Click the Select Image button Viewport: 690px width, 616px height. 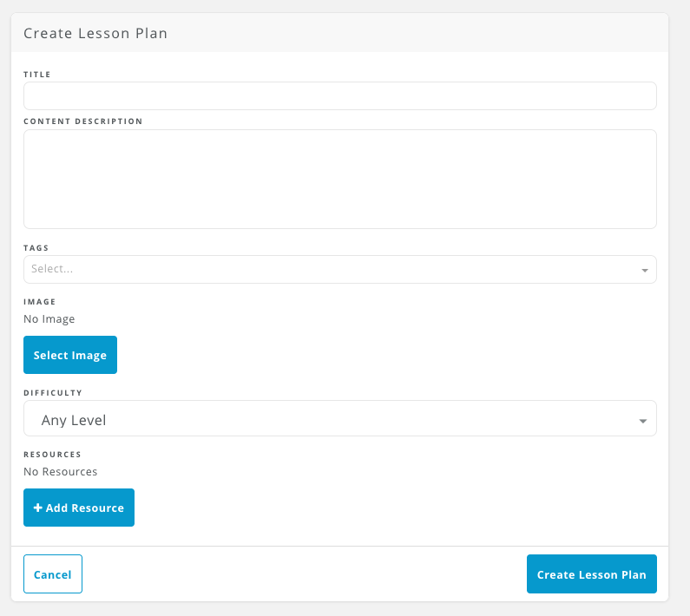pos(70,355)
